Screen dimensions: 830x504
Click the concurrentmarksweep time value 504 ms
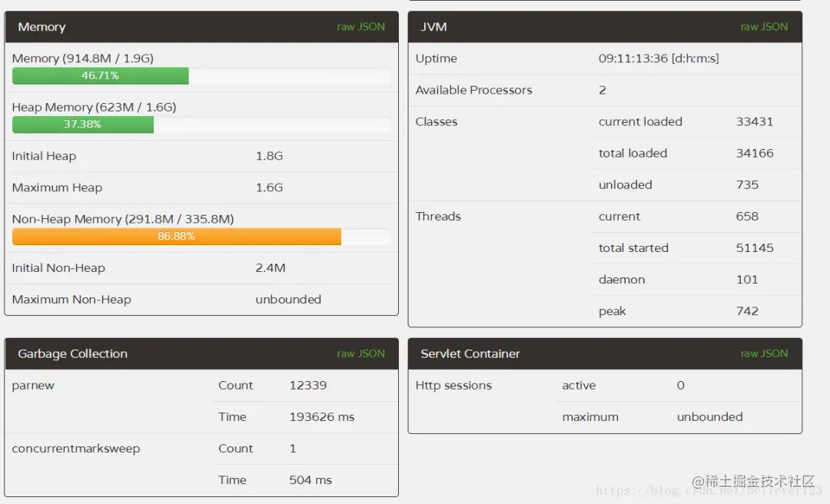coord(310,480)
